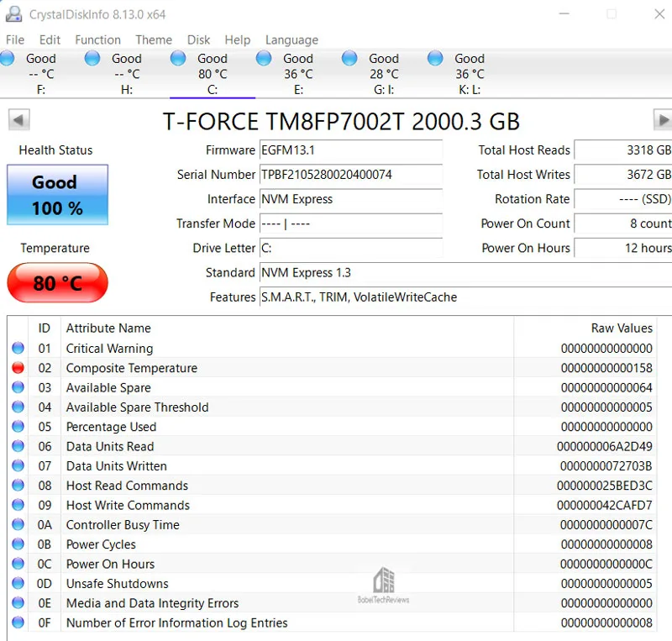Open the Edit menu
This screenshot has height=641, width=672.
pos(50,39)
